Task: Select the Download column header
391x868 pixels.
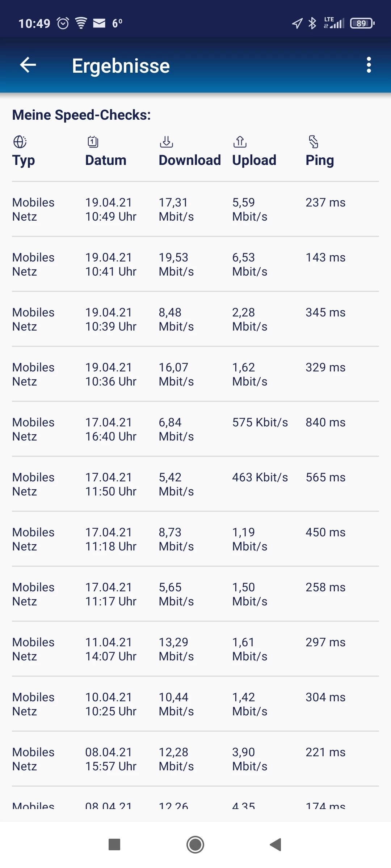Action: click(190, 160)
